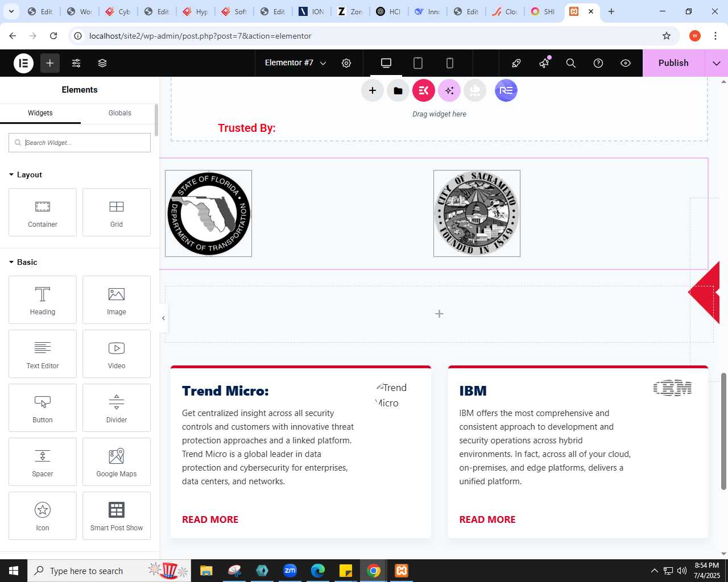Select the Heading widget

tap(43, 300)
